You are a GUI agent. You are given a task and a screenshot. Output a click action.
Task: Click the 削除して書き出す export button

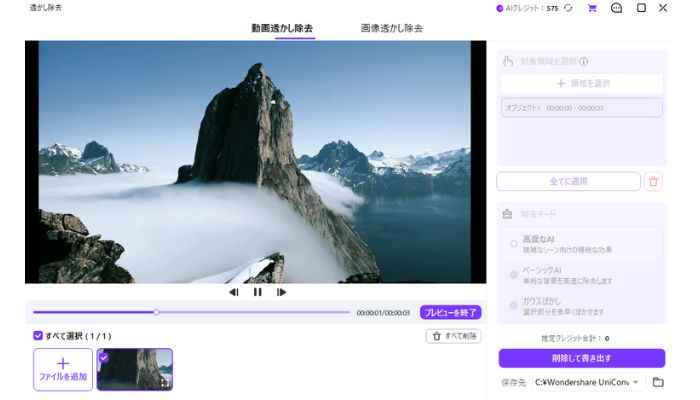point(582,358)
